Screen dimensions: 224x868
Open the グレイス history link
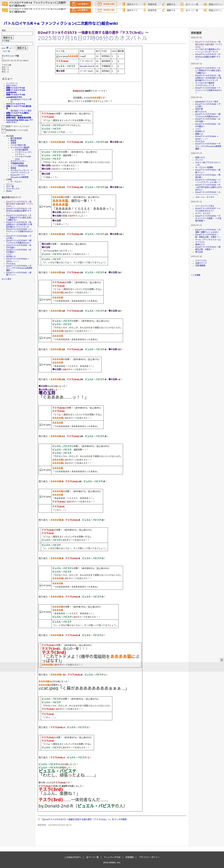coord(199,160)
